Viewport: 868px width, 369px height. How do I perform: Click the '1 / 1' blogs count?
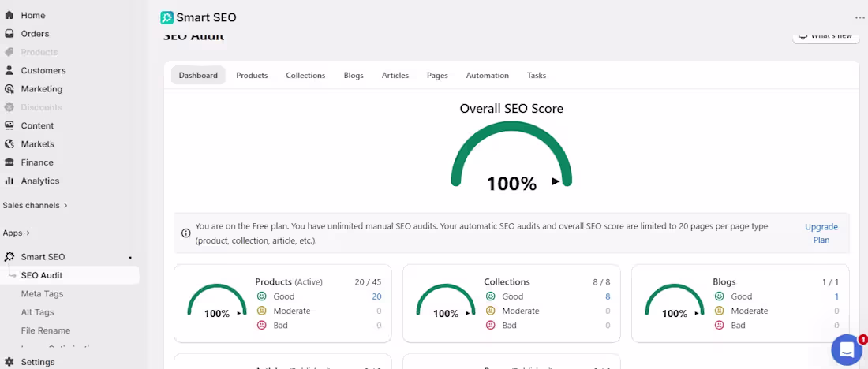(830, 282)
